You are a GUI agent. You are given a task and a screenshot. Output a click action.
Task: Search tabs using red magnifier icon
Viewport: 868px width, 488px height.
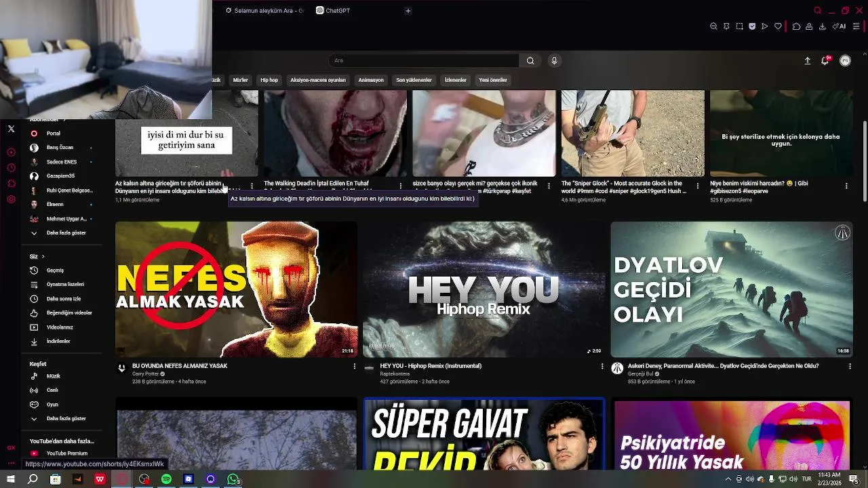pos(818,10)
